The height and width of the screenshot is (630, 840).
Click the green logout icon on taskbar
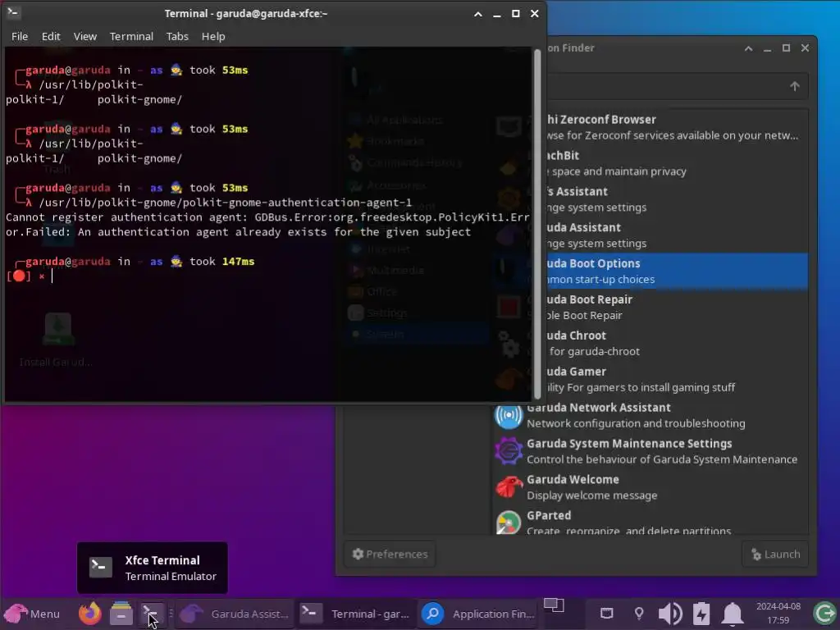[824, 614]
